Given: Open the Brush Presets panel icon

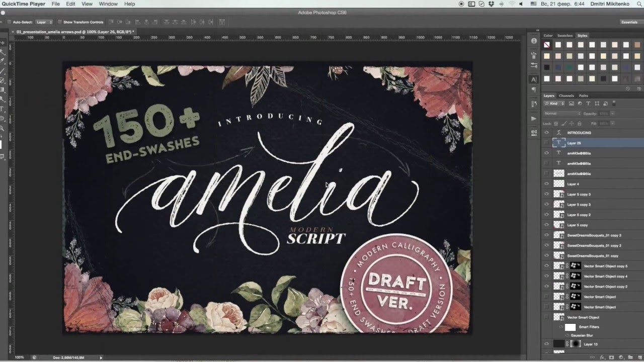Looking at the screenshot, I should point(534,66).
